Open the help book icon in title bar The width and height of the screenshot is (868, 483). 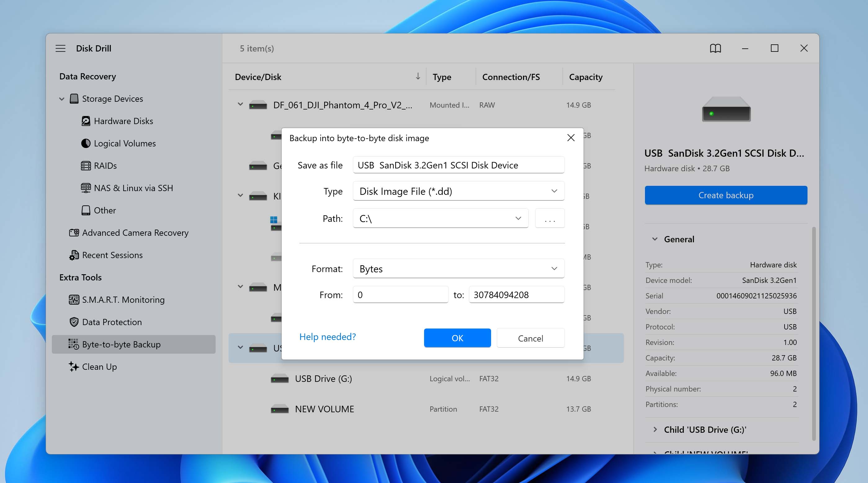tap(715, 48)
